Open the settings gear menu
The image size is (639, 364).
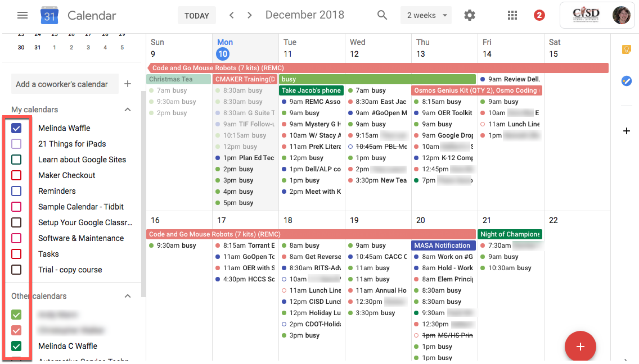470,16
